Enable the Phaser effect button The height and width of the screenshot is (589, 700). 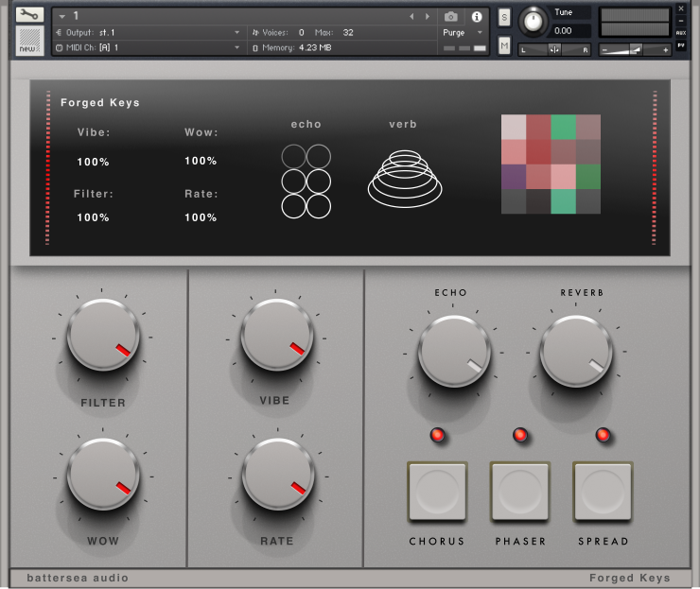coord(520,491)
